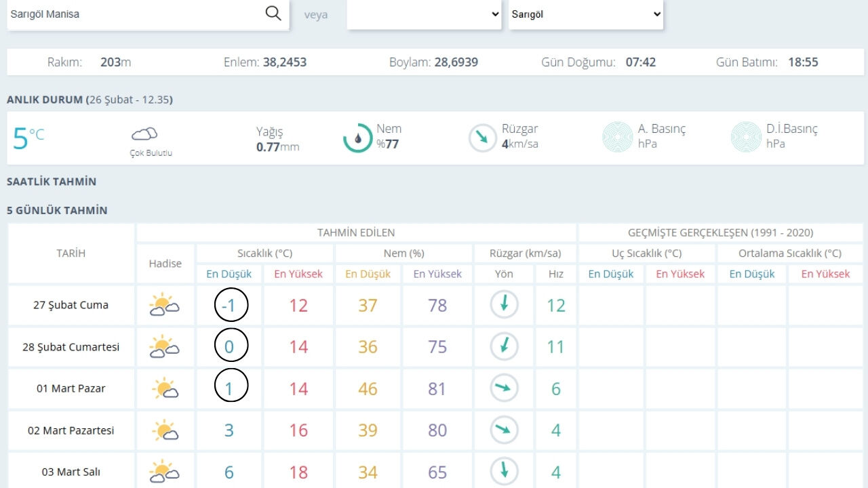This screenshot has width=868, height=488.
Task: Click the A. Basınç pressure circle icon
Action: pos(618,137)
